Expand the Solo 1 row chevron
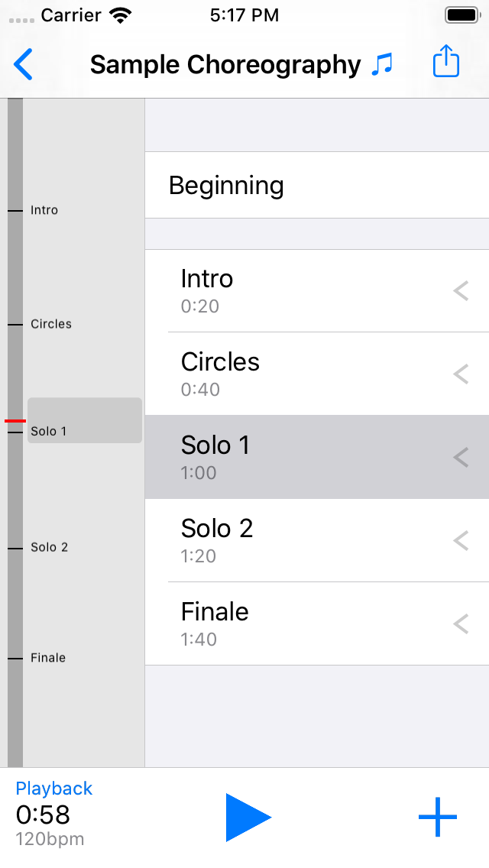 tap(461, 458)
